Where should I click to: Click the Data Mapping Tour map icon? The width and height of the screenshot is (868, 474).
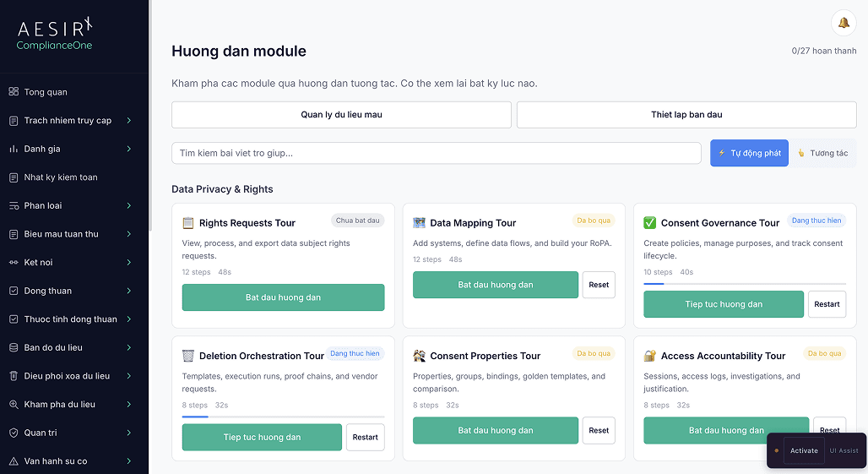click(x=419, y=223)
